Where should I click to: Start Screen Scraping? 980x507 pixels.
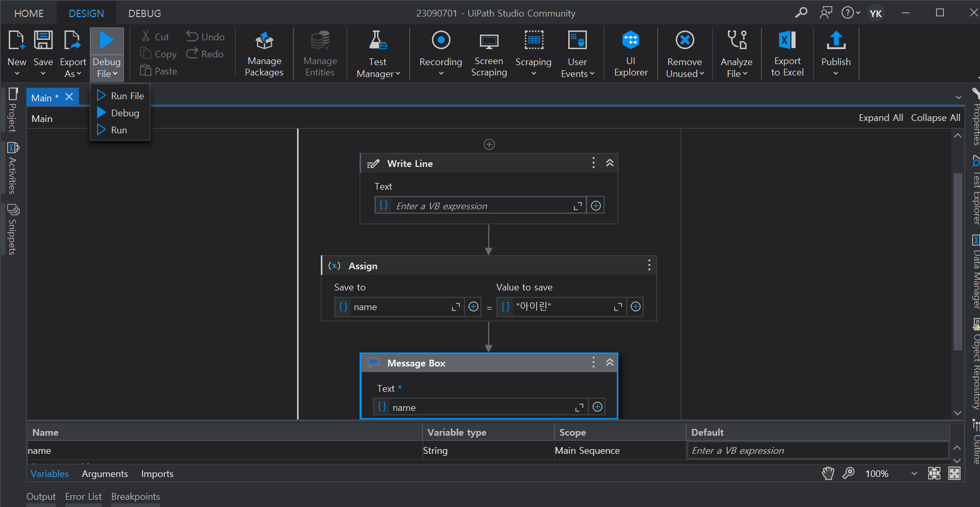489,54
